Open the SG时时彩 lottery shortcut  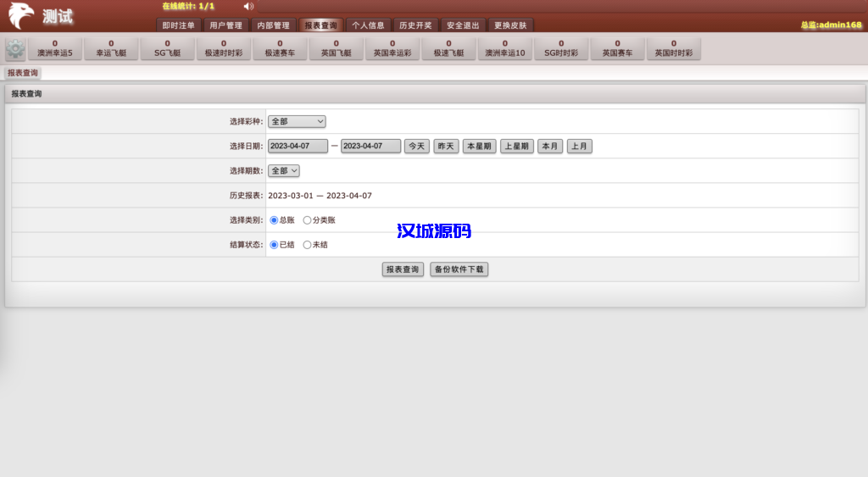[x=561, y=48]
